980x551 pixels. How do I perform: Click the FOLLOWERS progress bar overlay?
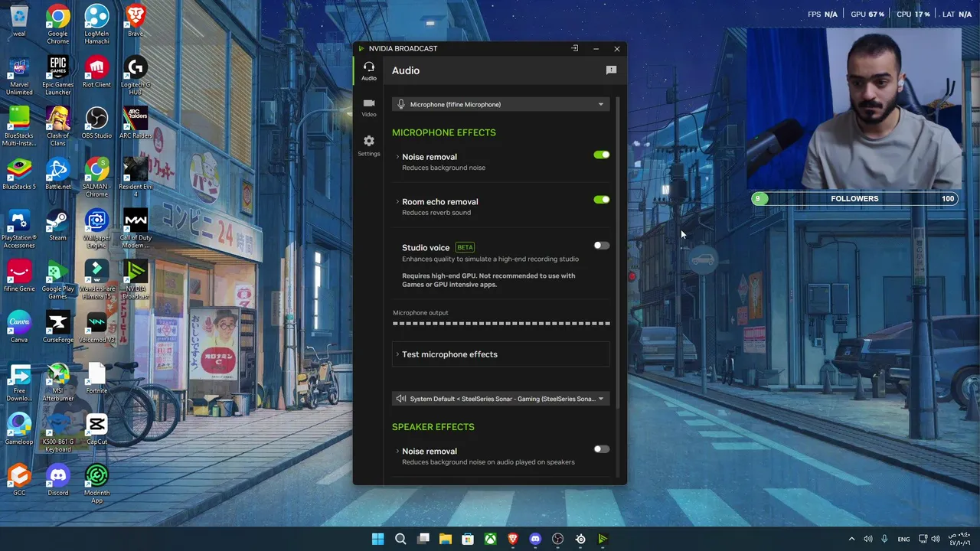[854, 199]
